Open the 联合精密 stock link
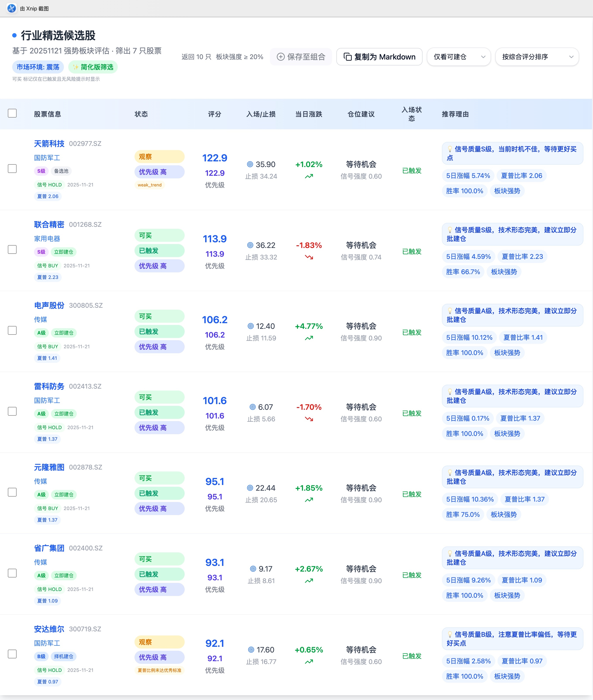 pos(49,225)
